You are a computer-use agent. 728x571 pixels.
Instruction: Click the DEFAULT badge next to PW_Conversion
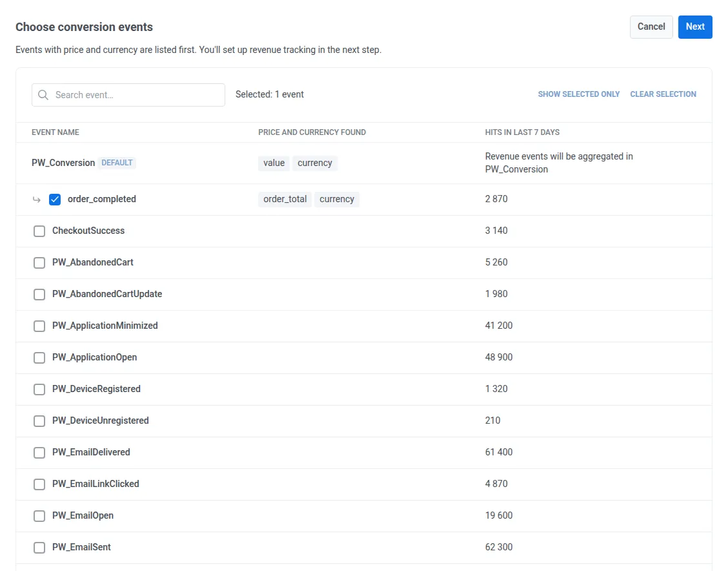[117, 163]
